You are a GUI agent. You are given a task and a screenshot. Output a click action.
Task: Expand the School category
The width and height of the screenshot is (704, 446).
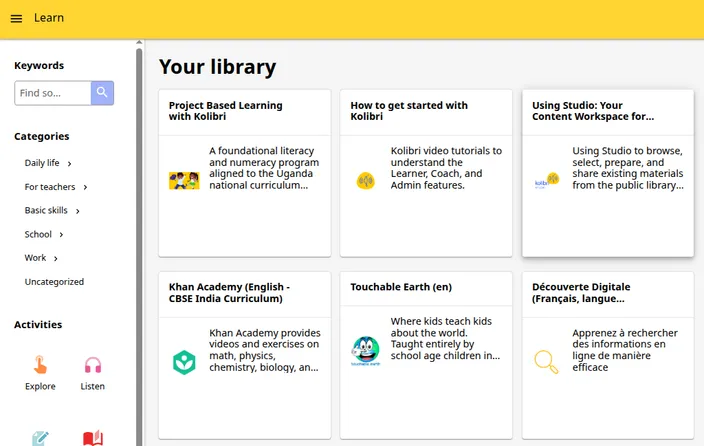pyautogui.click(x=62, y=234)
